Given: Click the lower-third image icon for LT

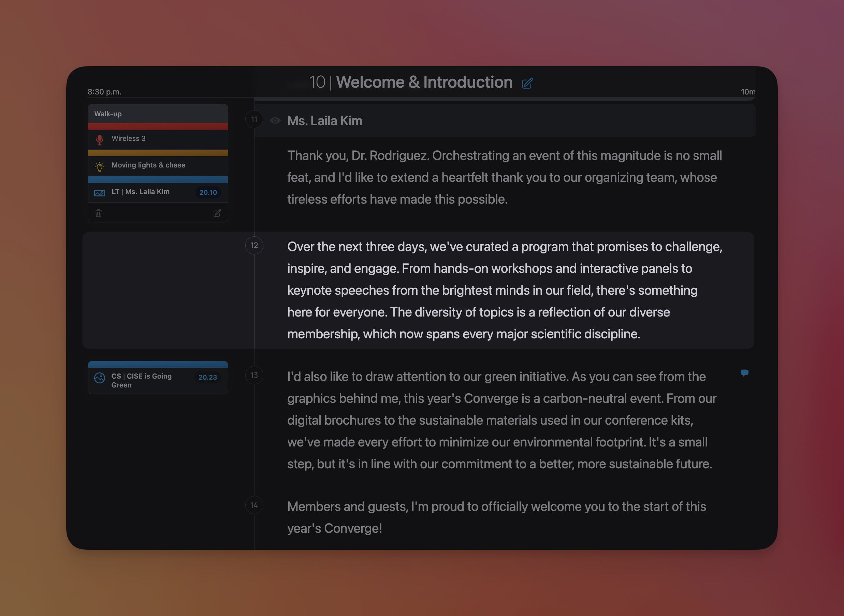Looking at the screenshot, I should point(100,192).
